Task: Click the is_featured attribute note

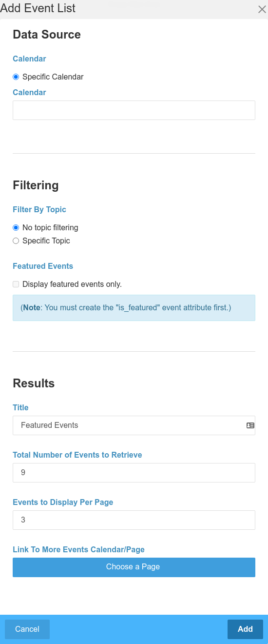Action: pos(134,308)
